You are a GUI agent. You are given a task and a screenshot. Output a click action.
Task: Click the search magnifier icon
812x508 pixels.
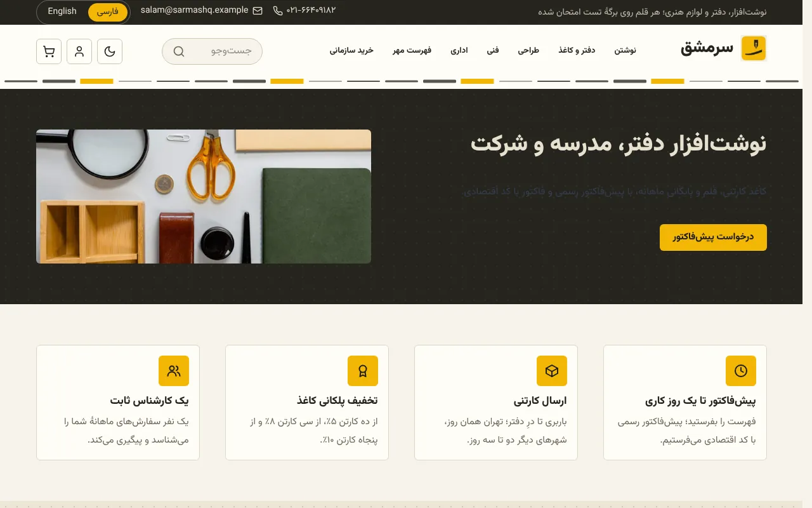(x=179, y=51)
